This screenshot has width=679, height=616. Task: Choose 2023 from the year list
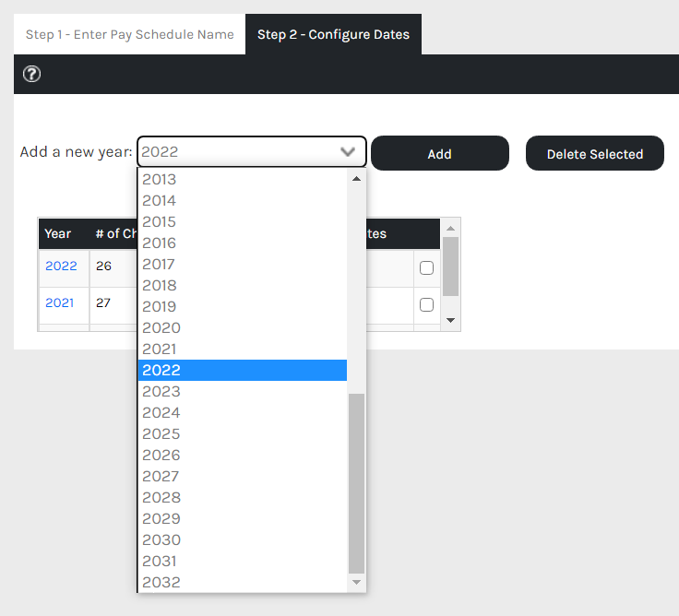coord(243,391)
